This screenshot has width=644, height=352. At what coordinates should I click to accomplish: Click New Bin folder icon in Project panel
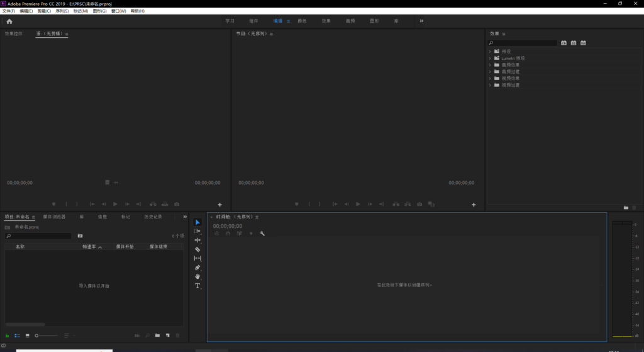click(157, 336)
